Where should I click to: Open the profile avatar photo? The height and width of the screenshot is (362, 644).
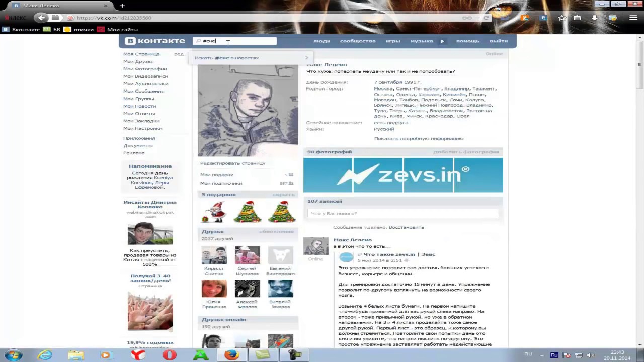pyautogui.click(x=248, y=111)
